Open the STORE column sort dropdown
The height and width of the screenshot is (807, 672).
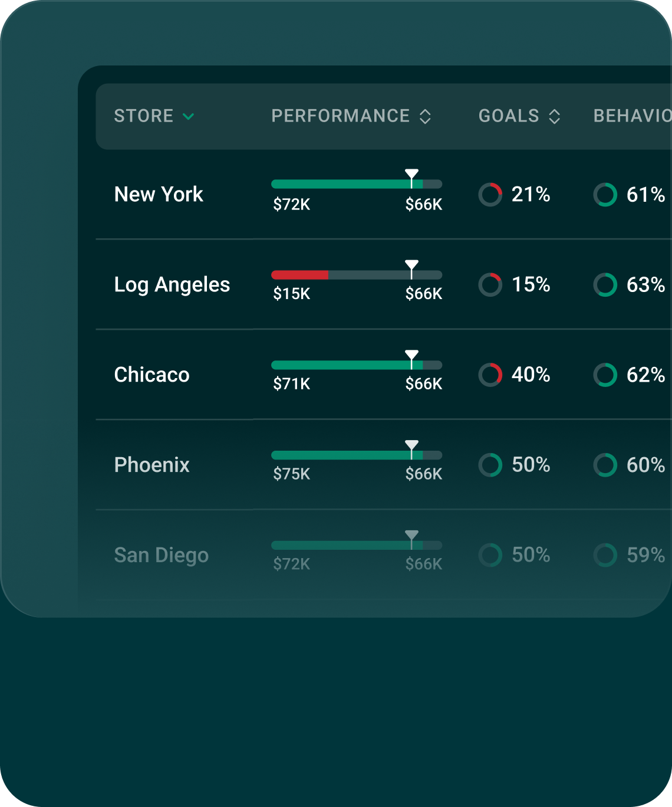coord(187,117)
